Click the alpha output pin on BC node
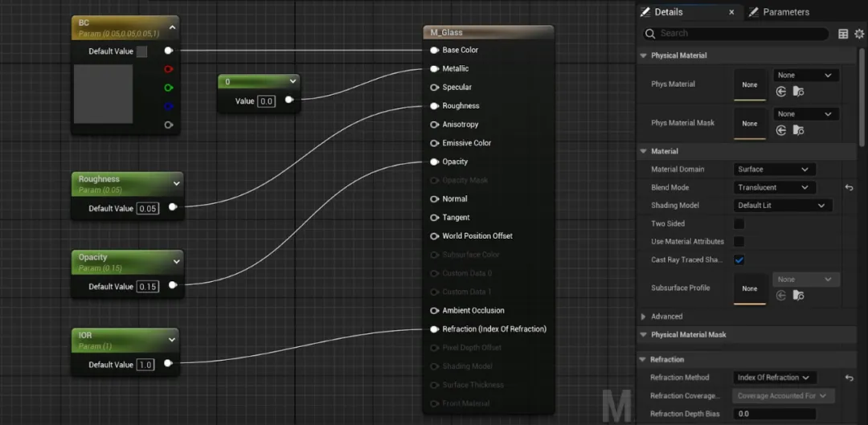Viewport: 868px width, 425px height. 169,125
